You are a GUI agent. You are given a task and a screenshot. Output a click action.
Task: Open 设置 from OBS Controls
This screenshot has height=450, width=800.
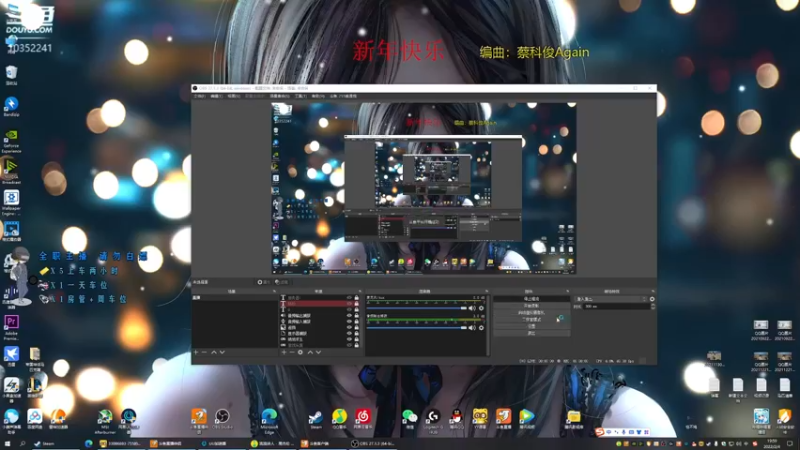[531, 326]
